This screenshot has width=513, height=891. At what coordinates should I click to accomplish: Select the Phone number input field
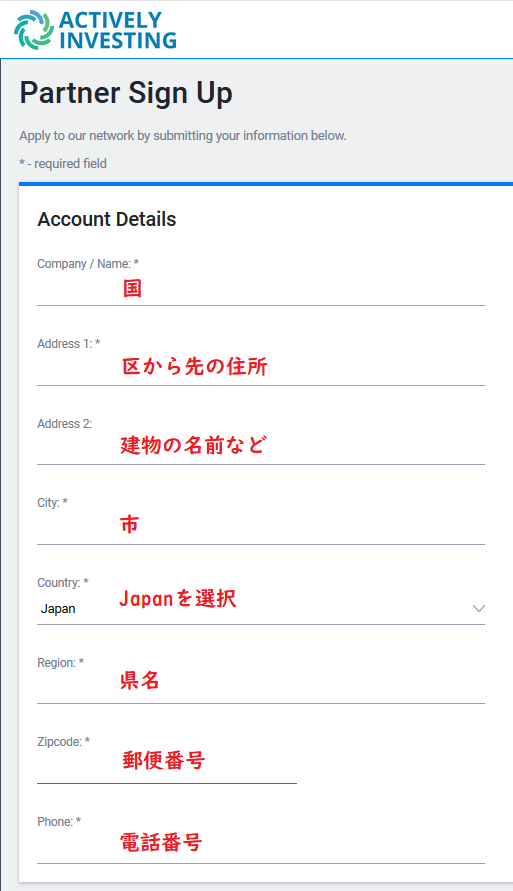pyautogui.click(x=261, y=847)
